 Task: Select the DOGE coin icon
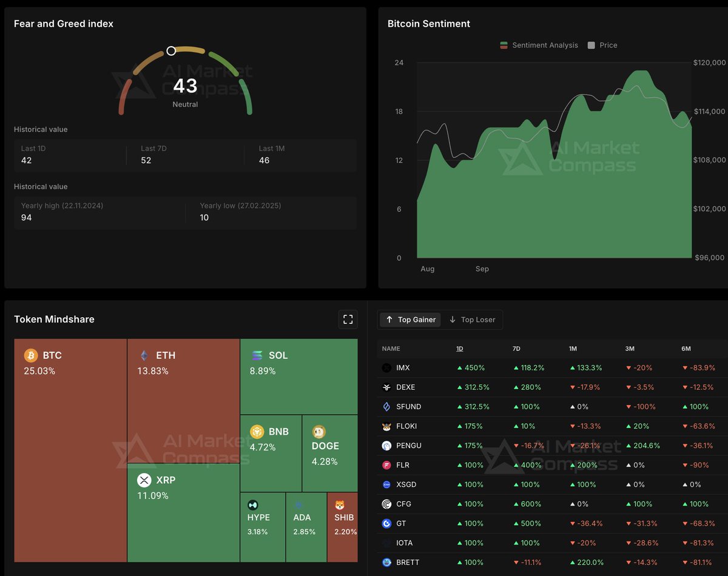319,431
